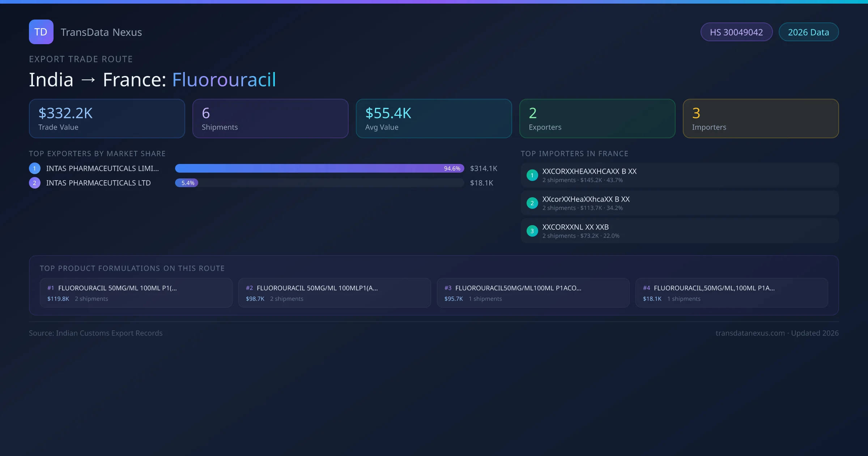
Task: Select the $332.2K Trade Value card
Action: [107, 119]
